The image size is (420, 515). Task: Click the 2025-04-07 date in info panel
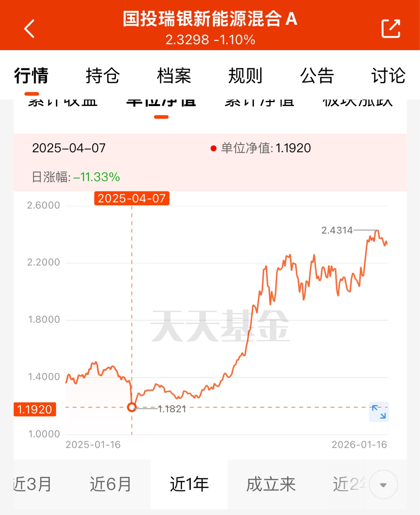point(69,148)
